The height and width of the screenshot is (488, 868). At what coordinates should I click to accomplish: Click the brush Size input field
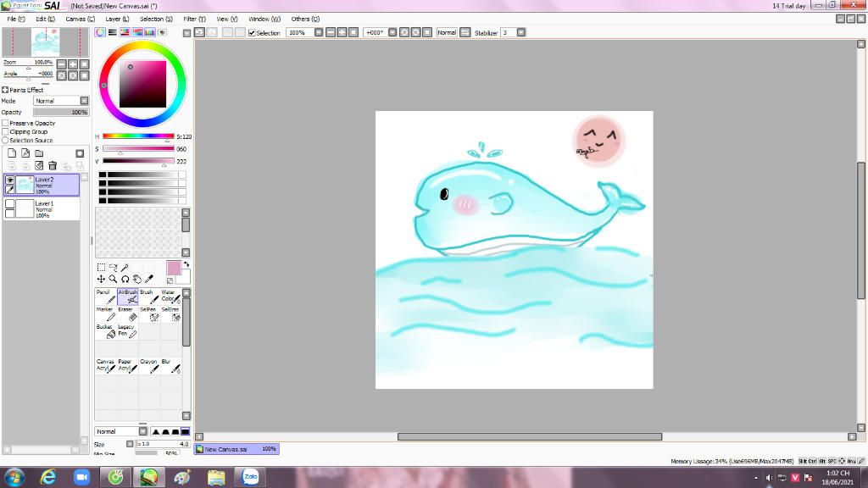pos(163,444)
